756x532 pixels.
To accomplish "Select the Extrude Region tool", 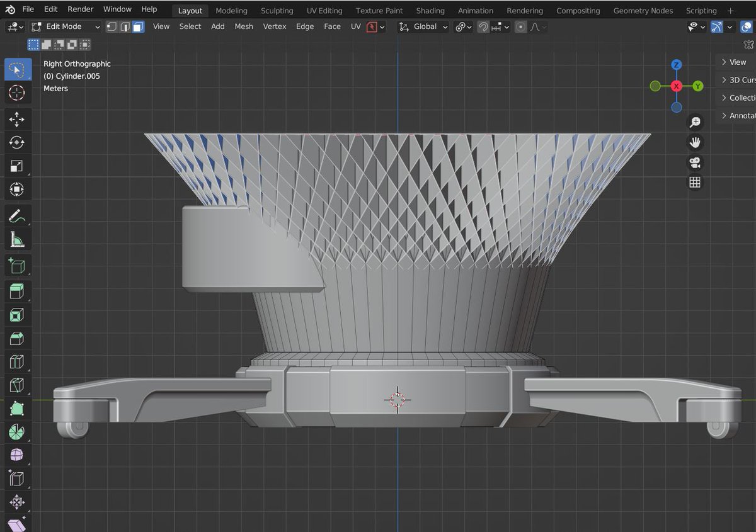I will (18, 291).
